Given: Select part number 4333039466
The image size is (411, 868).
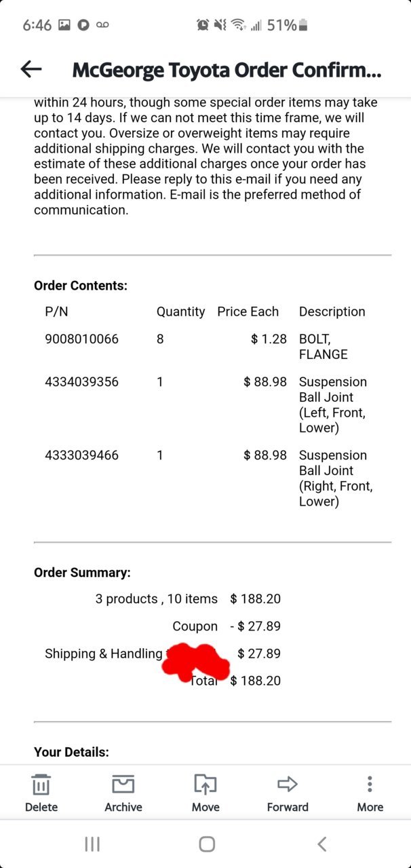Looking at the screenshot, I should [81, 455].
